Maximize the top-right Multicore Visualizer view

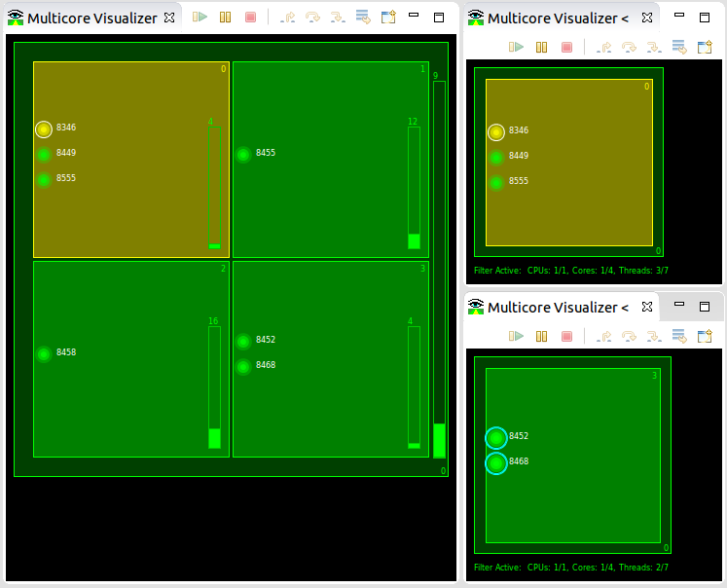point(705,18)
